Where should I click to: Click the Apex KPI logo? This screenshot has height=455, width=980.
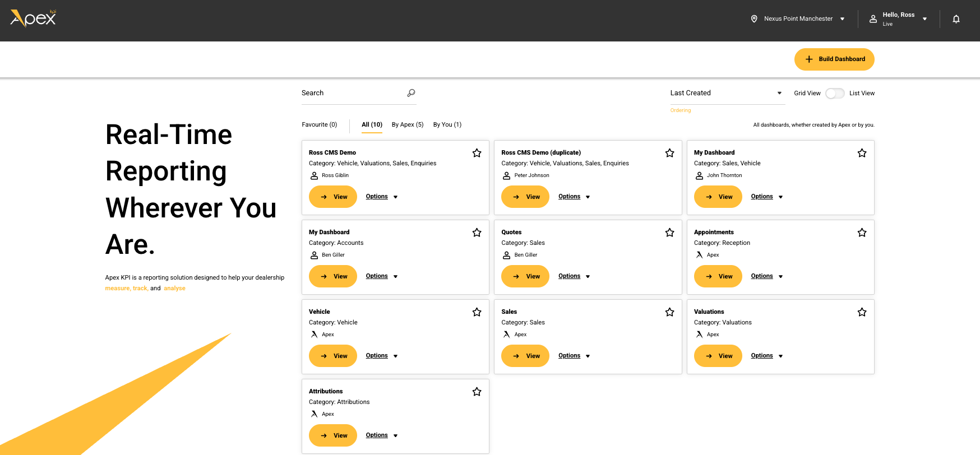tap(33, 18)
